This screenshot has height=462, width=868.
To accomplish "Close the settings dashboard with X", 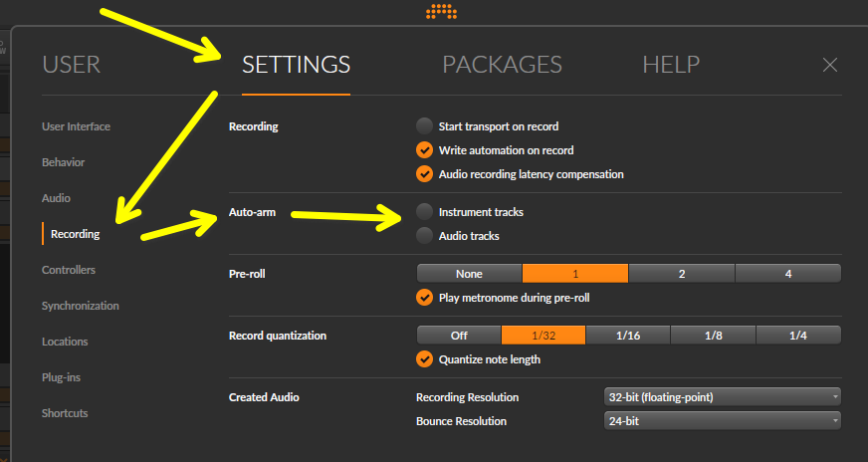I will 829,65.
